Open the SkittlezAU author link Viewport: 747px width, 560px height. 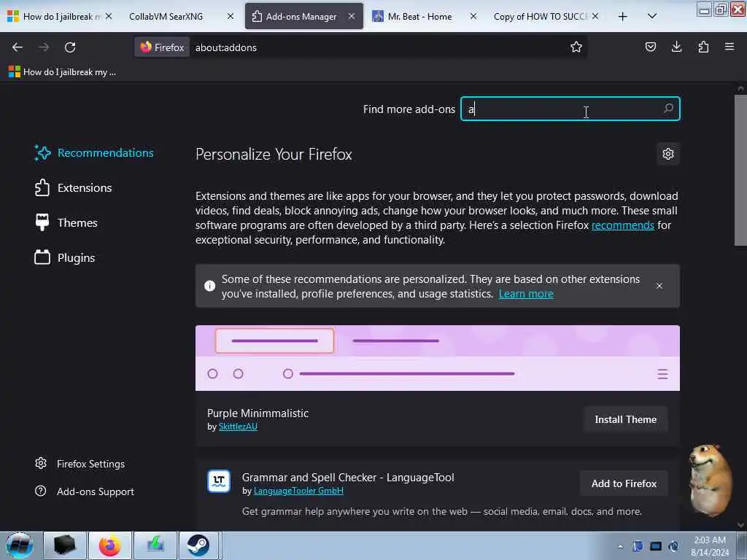click(238, 426)
